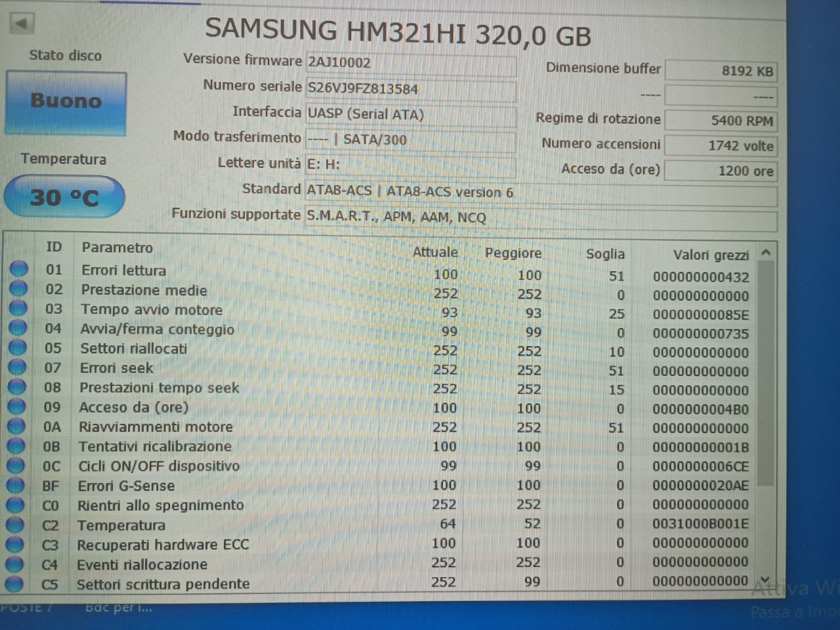The width and height of the screenshot is (840, 630).
Task: Click the status circle in row 09
Action: point(17,406)
